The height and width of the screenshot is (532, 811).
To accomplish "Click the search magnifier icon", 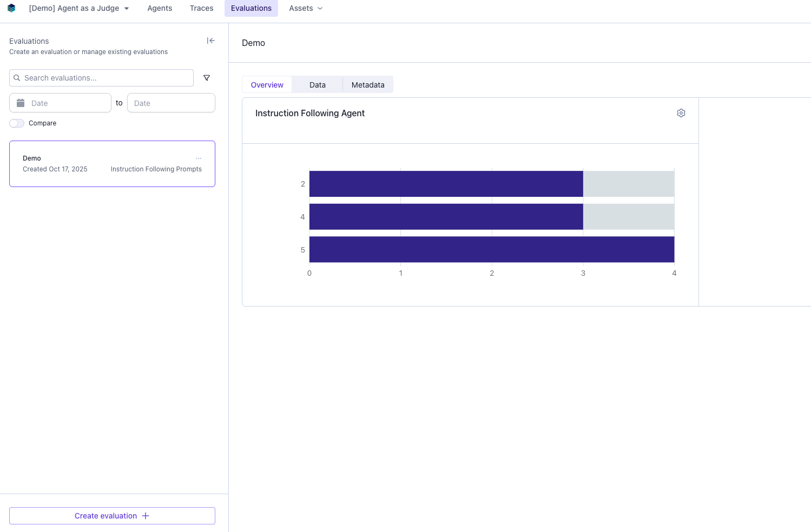I will click(x=18, y=78).
